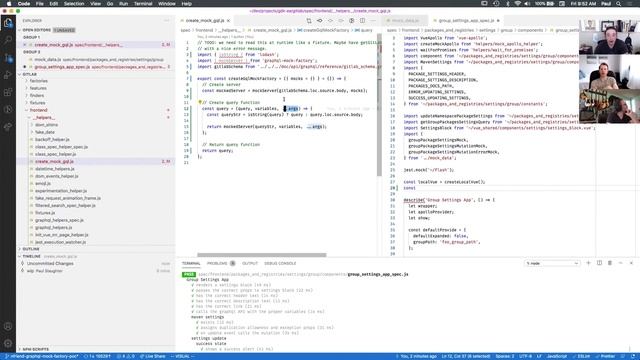Click the errors and warnings status item
Viewport: 640px width, 360px height.
(126, 356)
